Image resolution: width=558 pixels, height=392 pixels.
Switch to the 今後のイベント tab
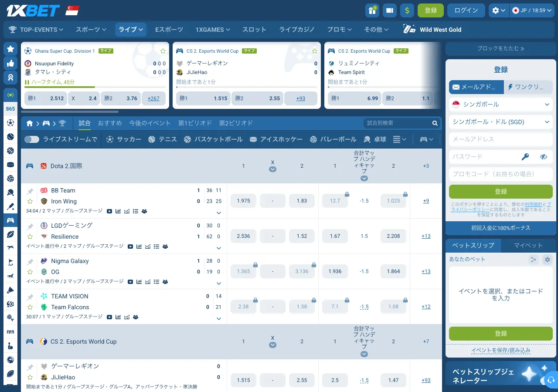pos(150,123)
